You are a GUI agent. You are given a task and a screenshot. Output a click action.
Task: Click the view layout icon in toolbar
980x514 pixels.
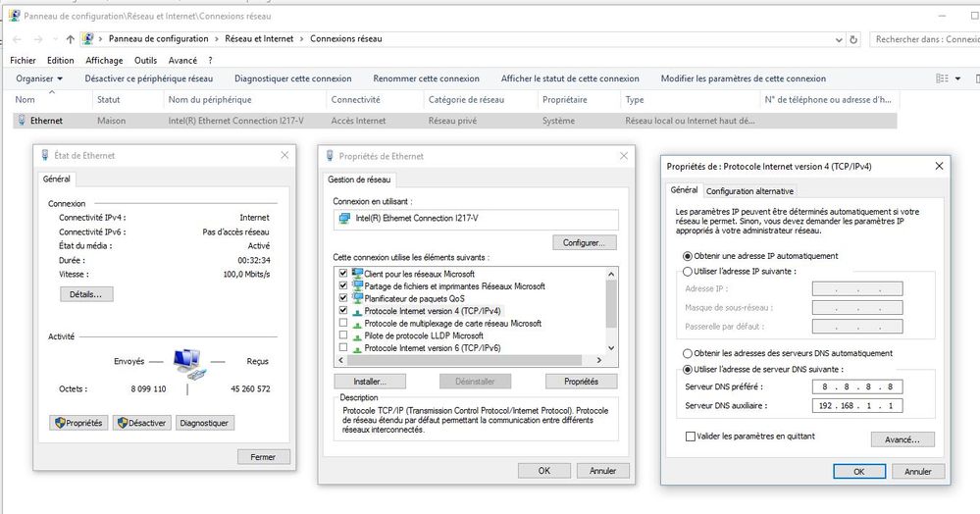tap(943, 78)
